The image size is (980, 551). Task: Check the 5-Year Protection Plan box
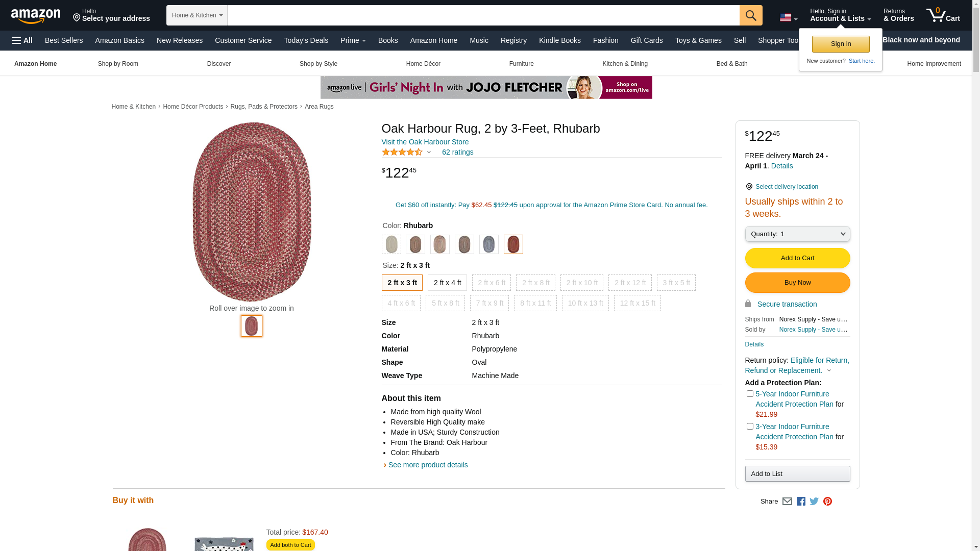(x=750, y=394)
